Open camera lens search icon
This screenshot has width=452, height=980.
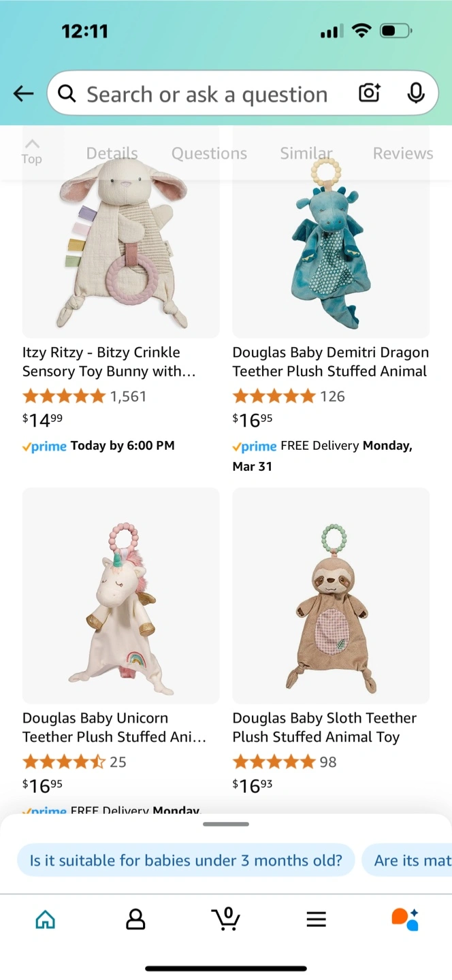tap(369, 93)
